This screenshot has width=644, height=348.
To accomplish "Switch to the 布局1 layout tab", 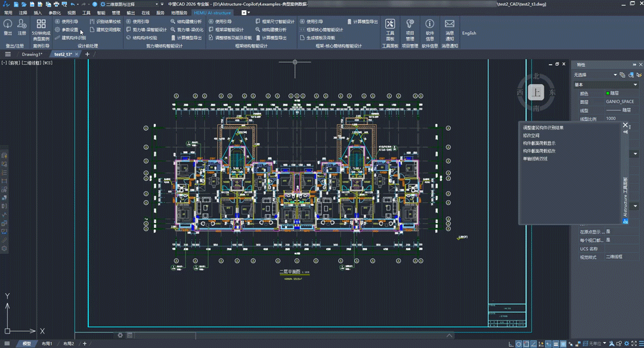I will tap(47, 344).
